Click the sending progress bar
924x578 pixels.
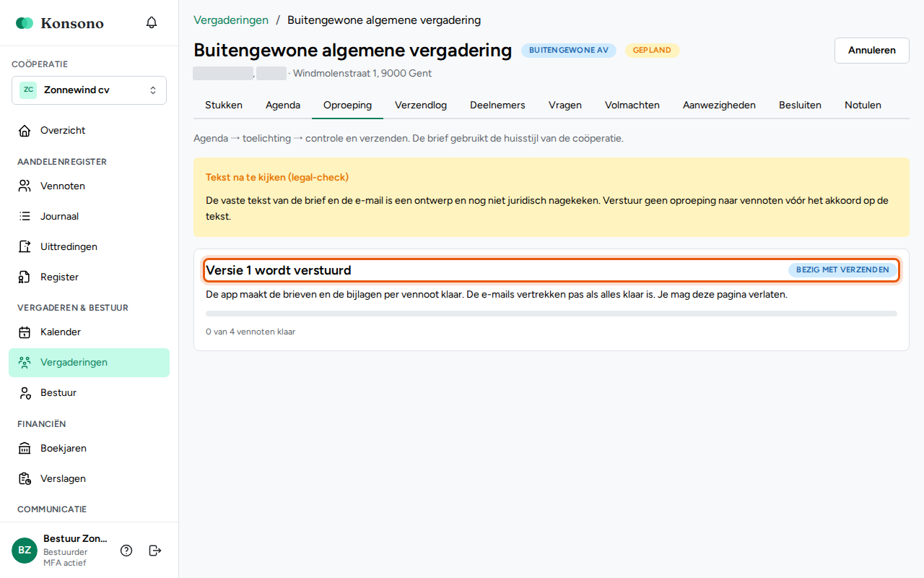(552, 314)
